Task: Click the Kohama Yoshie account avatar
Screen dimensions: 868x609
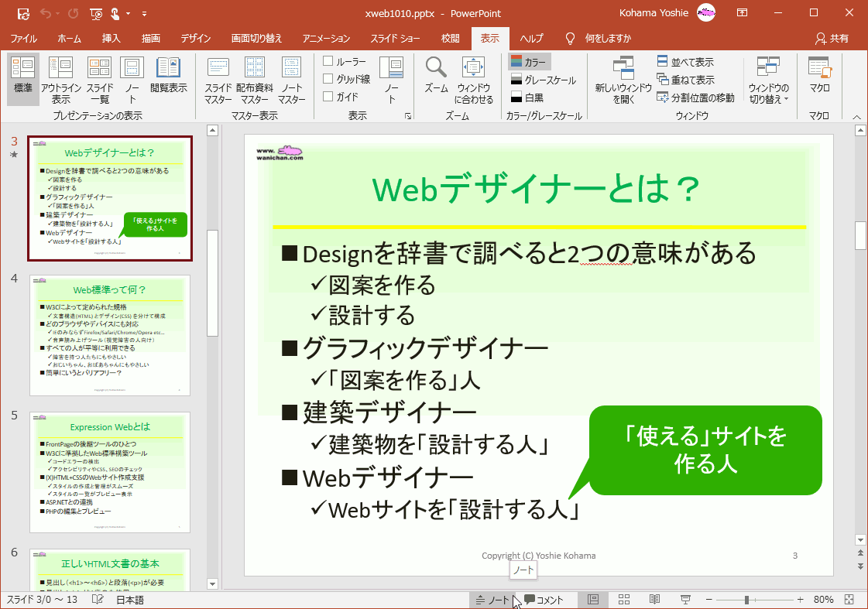Action: pos(706,12)
